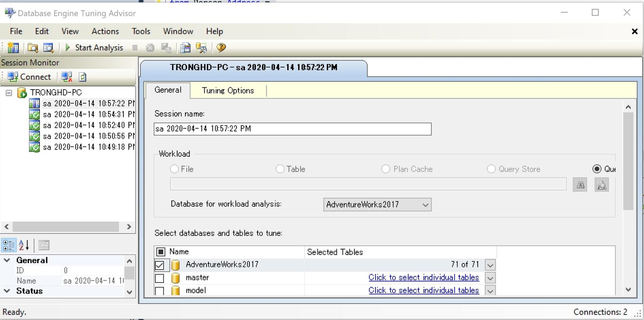The height and width of the screenshot is (320, 644).
Task: Select the Query workload radio button
Action: 597,169
